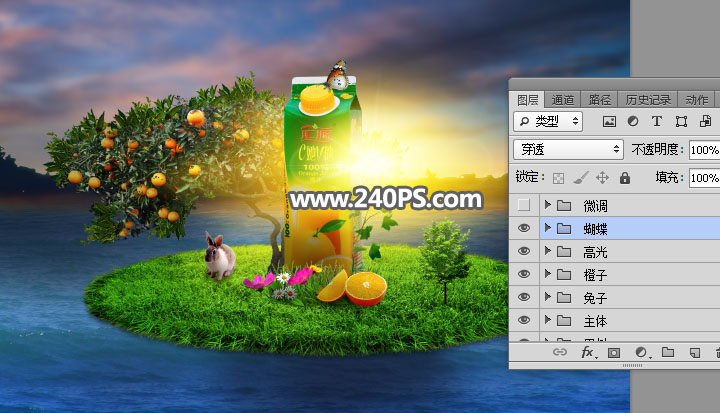720x413 pixels.
Task: Filter for shape layers icon
Action: click(681, 121)
